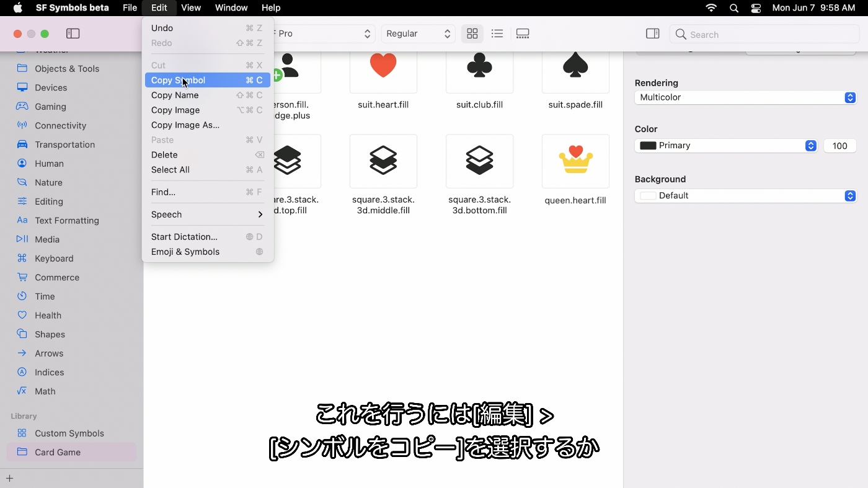Click the Health heart icon
This screenshot has height=488, width=868.
[22, 315]
